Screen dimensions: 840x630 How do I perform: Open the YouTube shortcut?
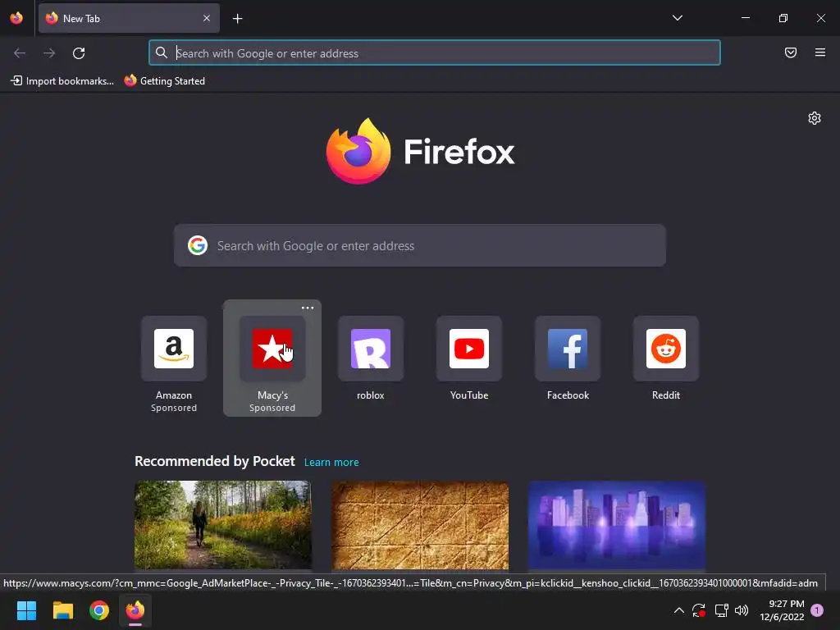tap(468, 358)
